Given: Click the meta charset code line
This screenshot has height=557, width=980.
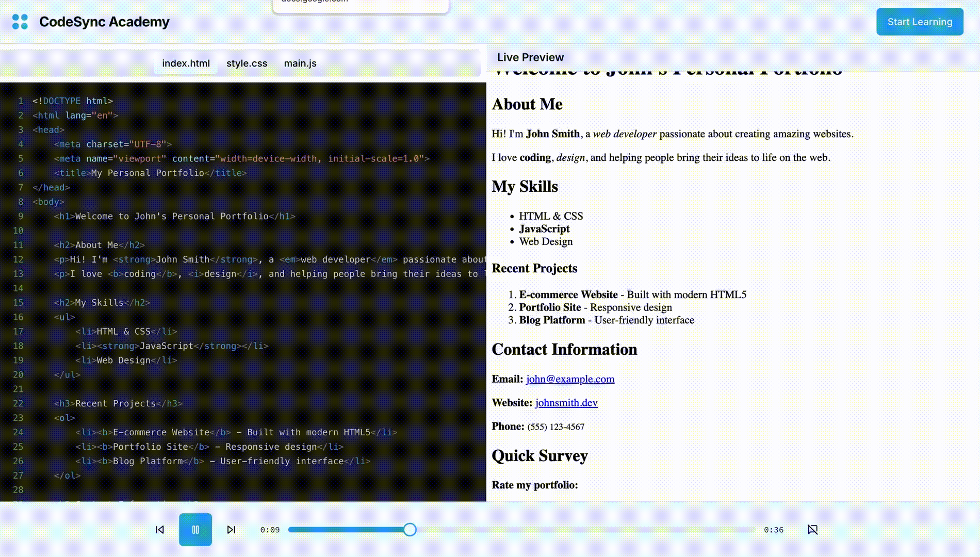Looking at the screenshot, I should 113,144.
